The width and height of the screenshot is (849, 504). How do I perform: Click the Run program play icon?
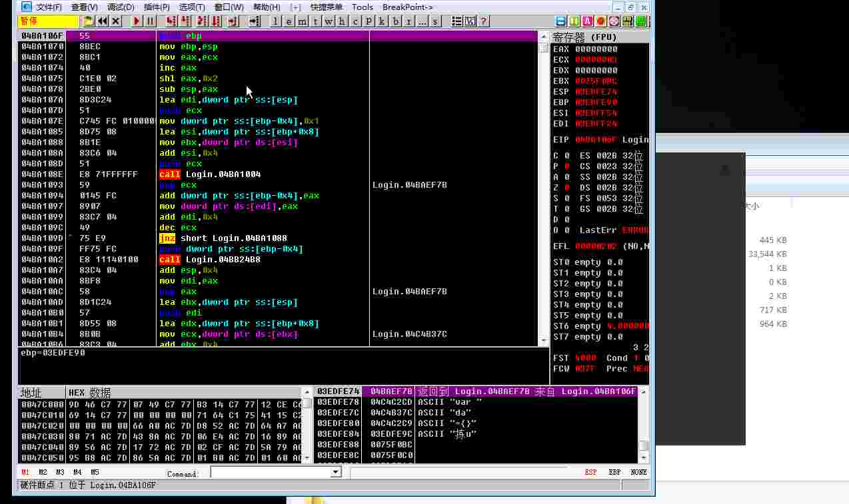point(137,21)
